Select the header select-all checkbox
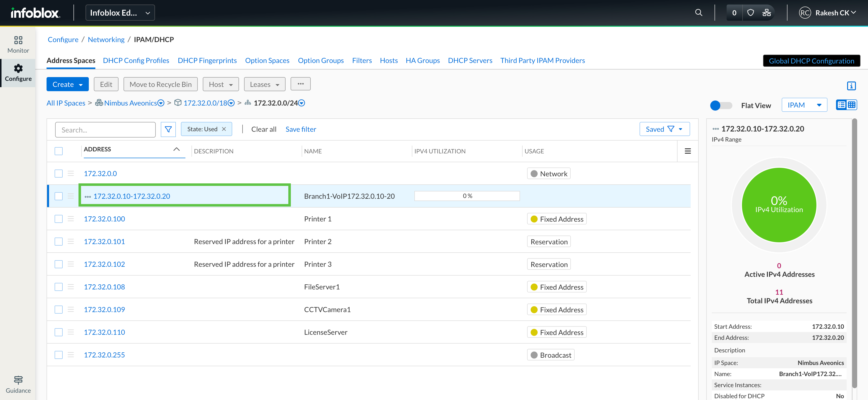This screenshot has height=400, width=868. [59, 151]
